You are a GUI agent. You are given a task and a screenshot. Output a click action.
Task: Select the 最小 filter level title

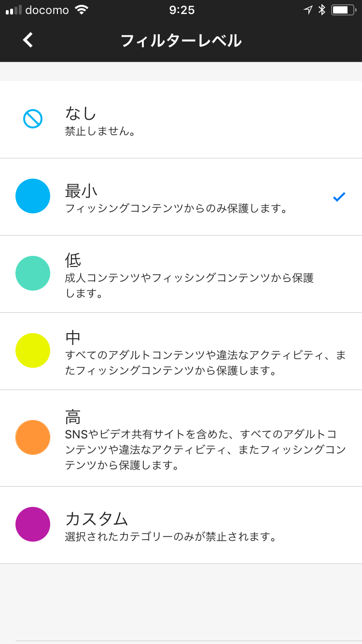(81, 191)
